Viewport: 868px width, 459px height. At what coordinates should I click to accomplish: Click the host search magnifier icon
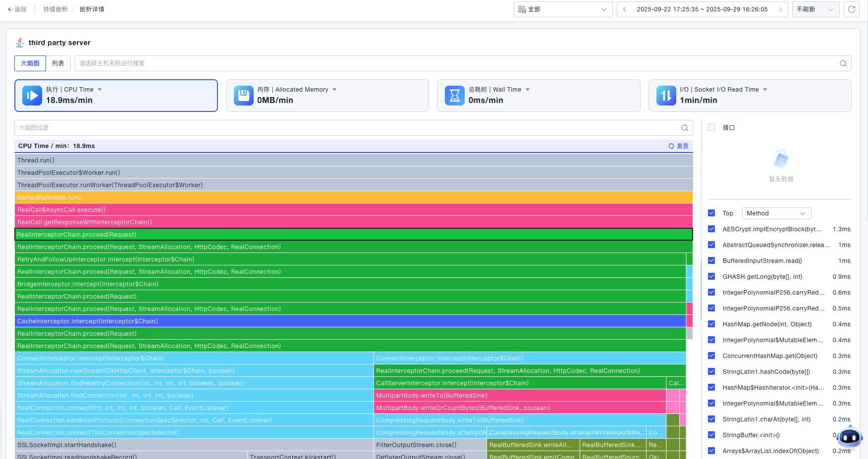point(843,63)
